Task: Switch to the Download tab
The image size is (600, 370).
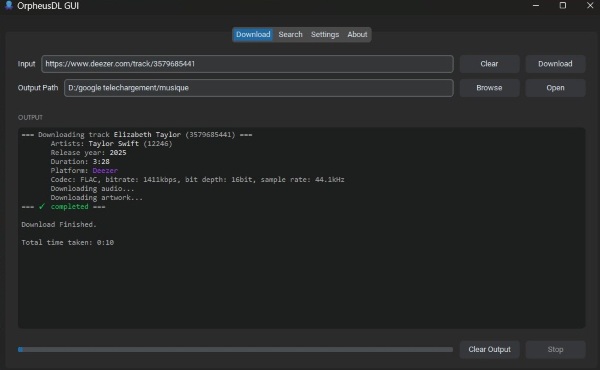Action: (x=253, y=34)
